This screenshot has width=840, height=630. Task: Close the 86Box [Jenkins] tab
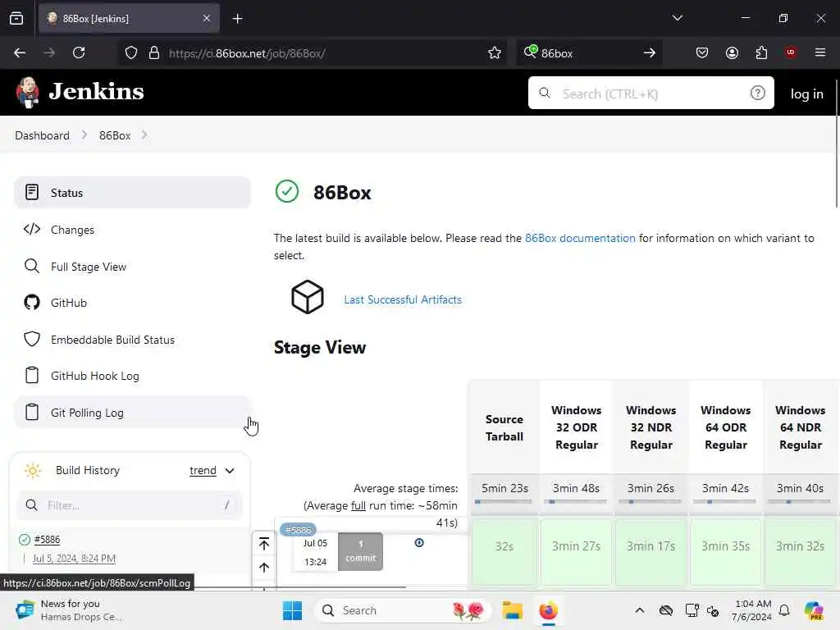207,19
